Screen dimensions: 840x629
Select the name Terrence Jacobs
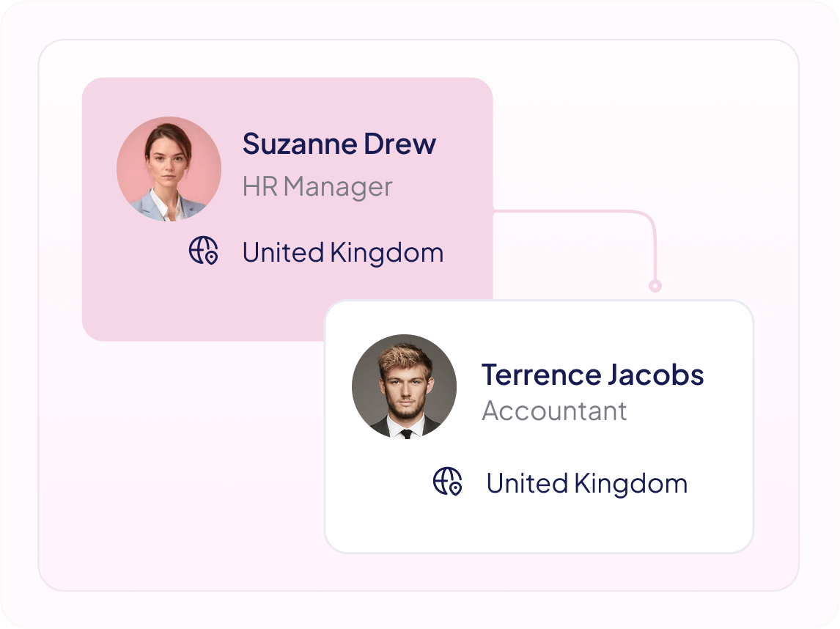point(592,375)
